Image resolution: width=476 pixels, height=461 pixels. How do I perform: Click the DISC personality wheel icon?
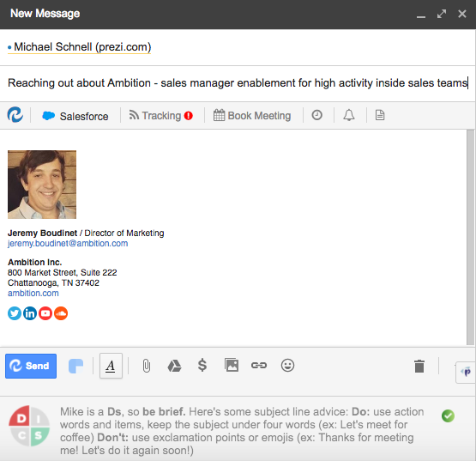point(29,426)
